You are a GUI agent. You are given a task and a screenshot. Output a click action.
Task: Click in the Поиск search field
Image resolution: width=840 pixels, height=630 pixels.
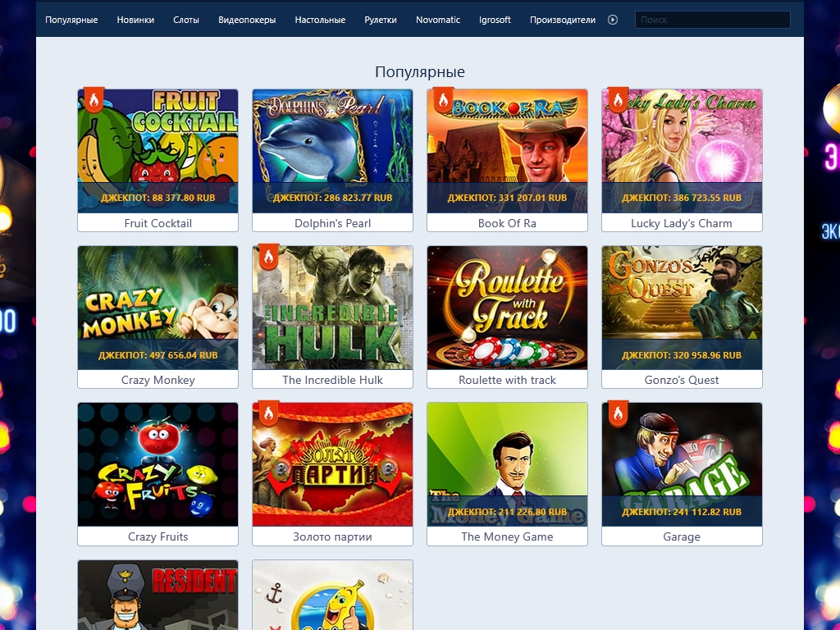click(712, 20)
